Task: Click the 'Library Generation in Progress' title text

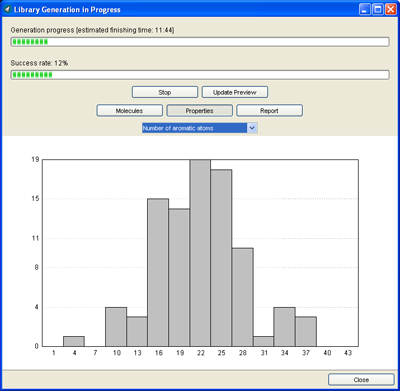Action: [67, 10]
